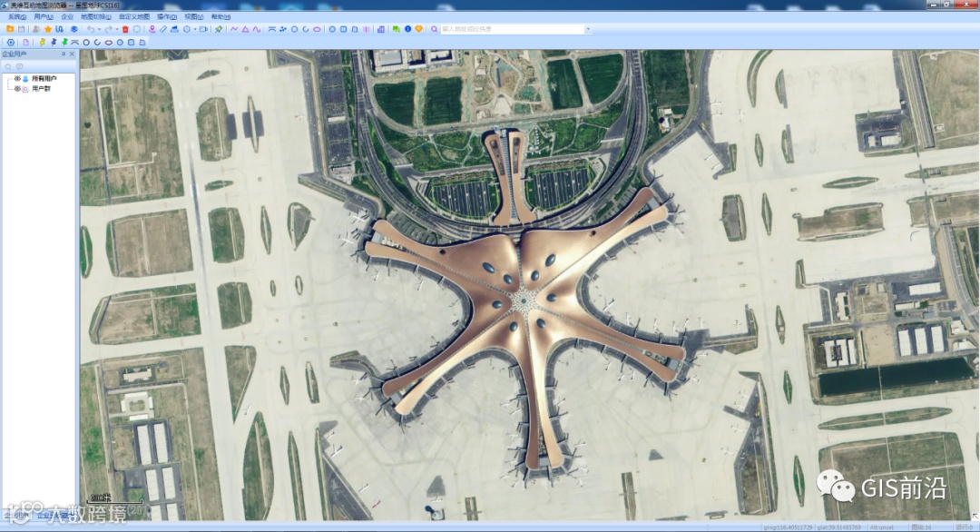This screenshot has height=532, width=980.
Task: Click the magnifier icon in 企业用户 panel
Action: click(x=8, y=65)
